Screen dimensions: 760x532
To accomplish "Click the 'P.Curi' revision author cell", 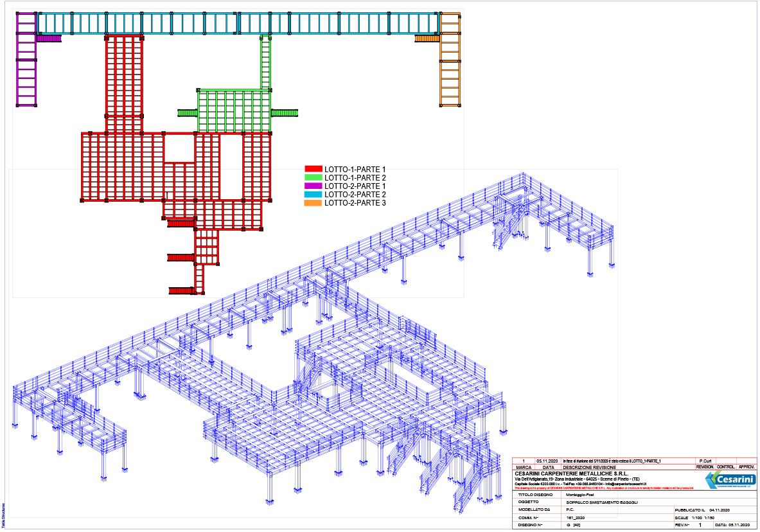I will point(705,461).
